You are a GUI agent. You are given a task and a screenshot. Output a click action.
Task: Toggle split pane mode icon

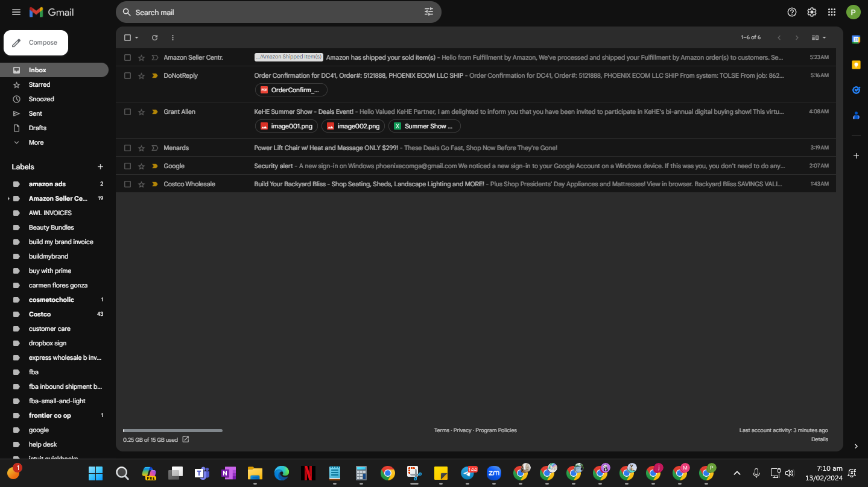pyautogui.click(x=815, y=37)
